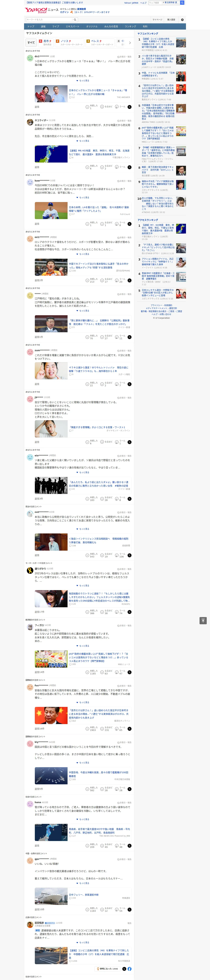Click なるほど reaction on ネコライダー comment
This screenshot has width=210, height=980.
coord(106,167)
